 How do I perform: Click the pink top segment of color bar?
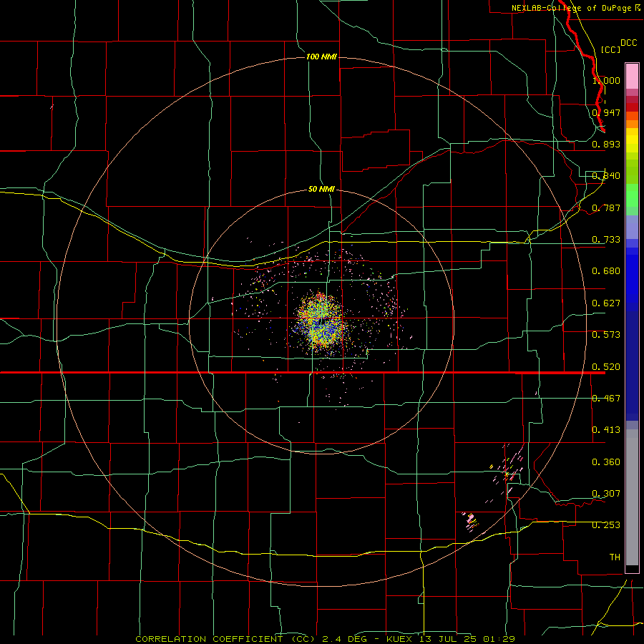pos(632,77)
